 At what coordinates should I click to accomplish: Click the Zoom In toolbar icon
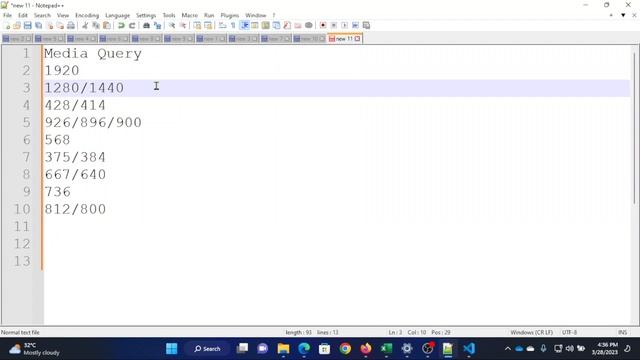tap(172, 26)
